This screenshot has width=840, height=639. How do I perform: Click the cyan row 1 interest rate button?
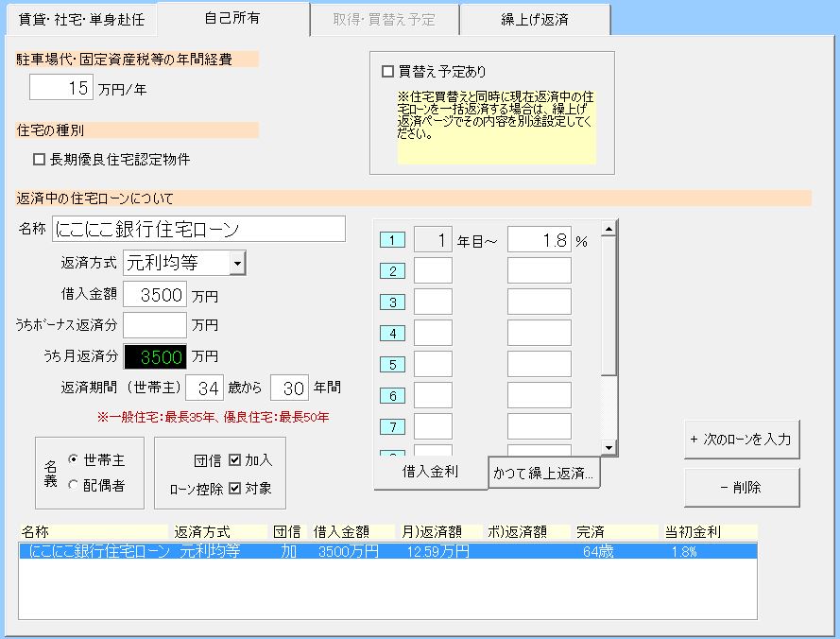point(391,240)
